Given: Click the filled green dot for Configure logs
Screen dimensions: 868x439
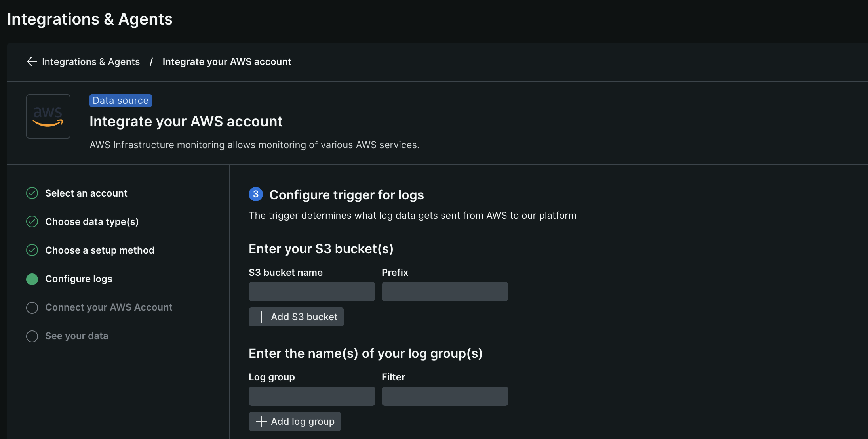Looking at the screenshot, I should [x=32, y=279].
